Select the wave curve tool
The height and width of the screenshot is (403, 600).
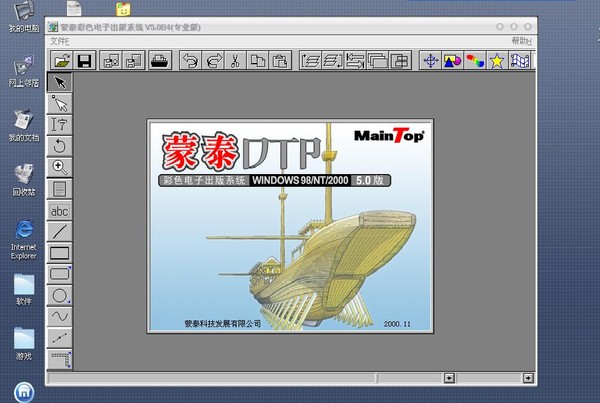(59, 317)
